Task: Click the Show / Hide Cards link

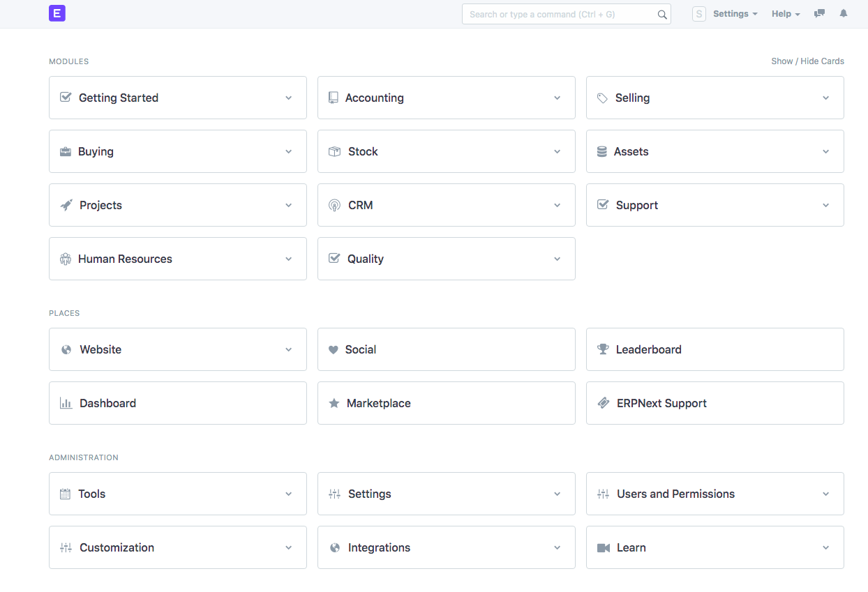Action: (x=807, y=61)
